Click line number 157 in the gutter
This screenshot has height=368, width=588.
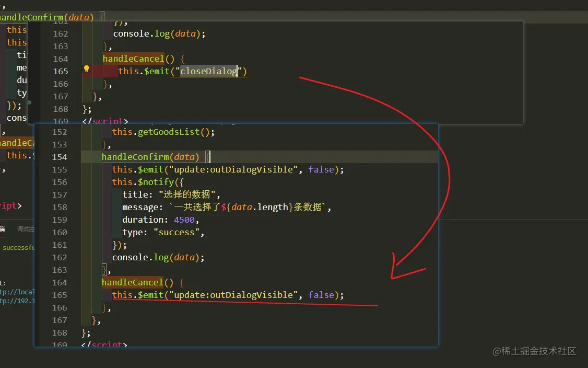[60, 195]
